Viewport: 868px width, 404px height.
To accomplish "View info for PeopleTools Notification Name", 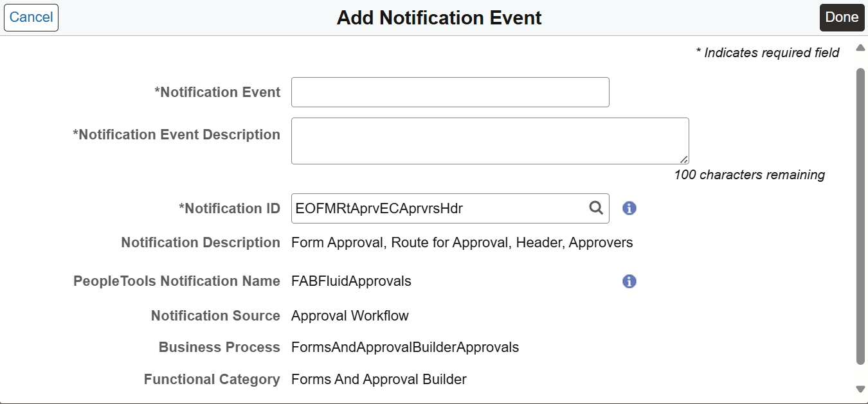I will click(629, 281).
